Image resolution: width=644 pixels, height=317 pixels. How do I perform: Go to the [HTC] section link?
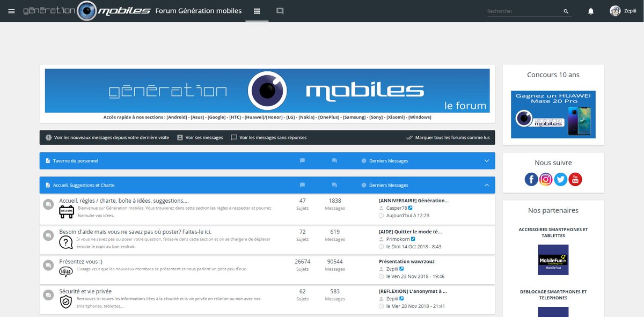pos(235,117)
